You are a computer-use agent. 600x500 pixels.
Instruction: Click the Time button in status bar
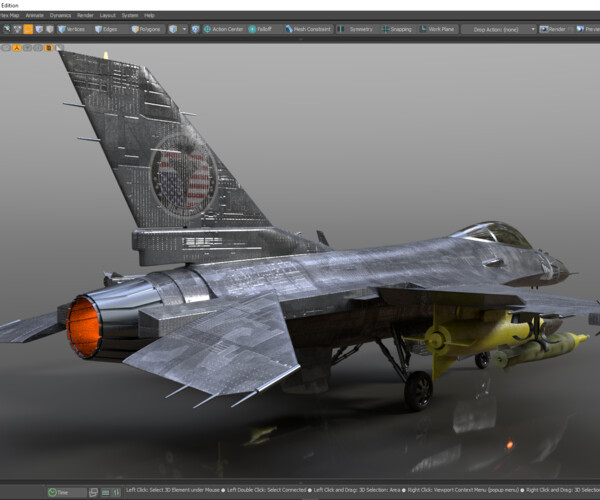point(67,492)
